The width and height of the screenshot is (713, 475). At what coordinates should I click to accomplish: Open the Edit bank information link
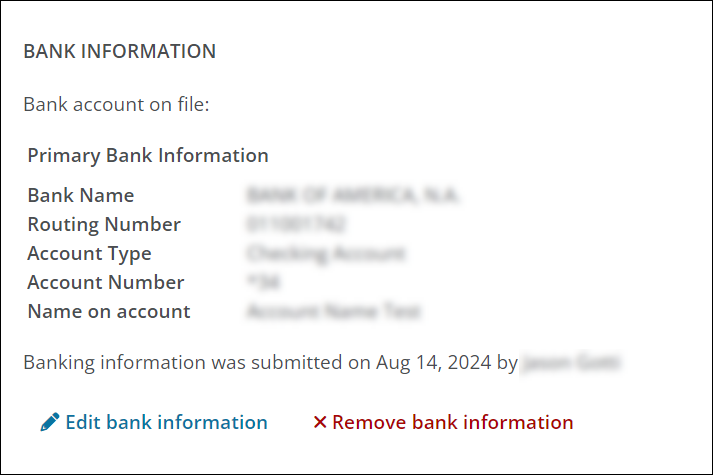point(166,423)
